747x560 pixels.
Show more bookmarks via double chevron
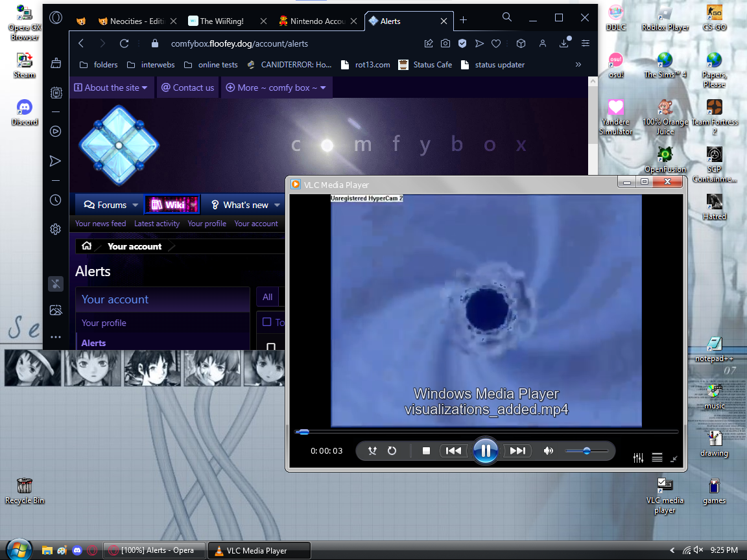tap(578, 65)
